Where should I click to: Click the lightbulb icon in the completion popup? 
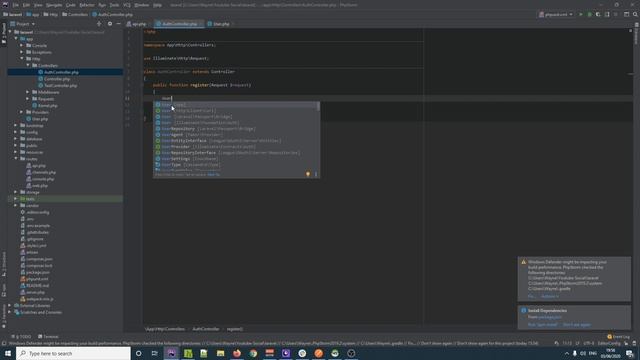[308, 174]
